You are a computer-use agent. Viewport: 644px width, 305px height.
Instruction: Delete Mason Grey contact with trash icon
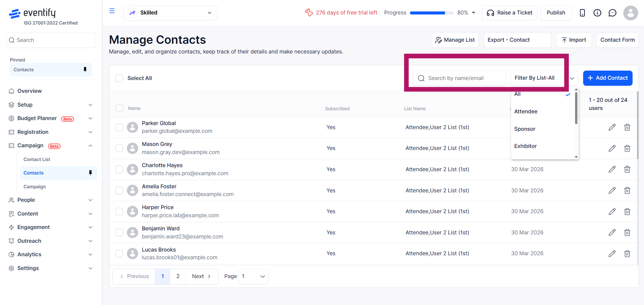627,148
